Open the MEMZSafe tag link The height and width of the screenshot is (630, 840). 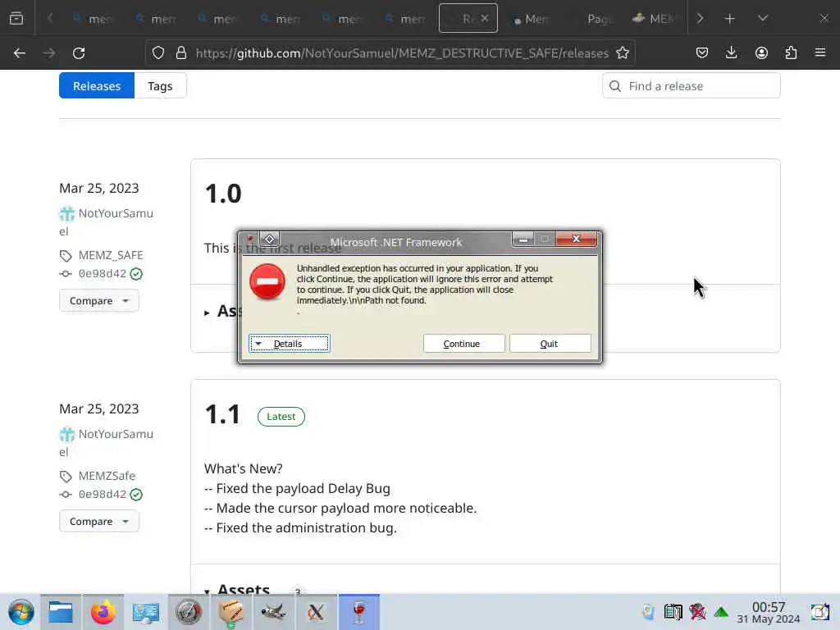tap(107, 476)
